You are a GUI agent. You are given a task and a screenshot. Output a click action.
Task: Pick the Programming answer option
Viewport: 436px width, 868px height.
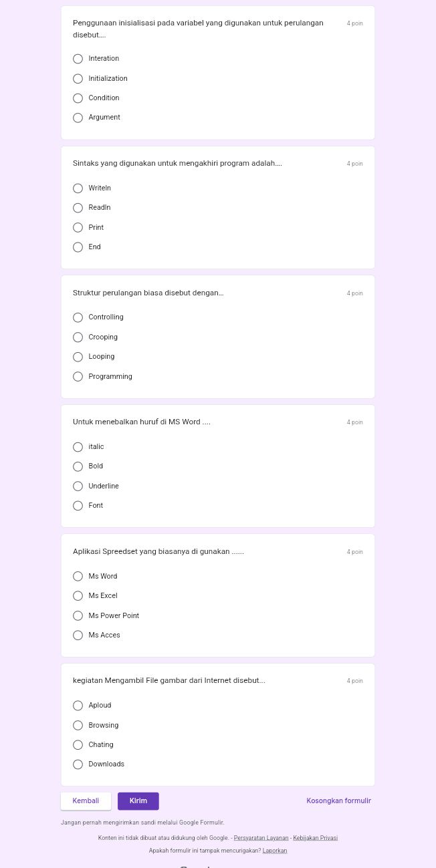click(78, 377)
